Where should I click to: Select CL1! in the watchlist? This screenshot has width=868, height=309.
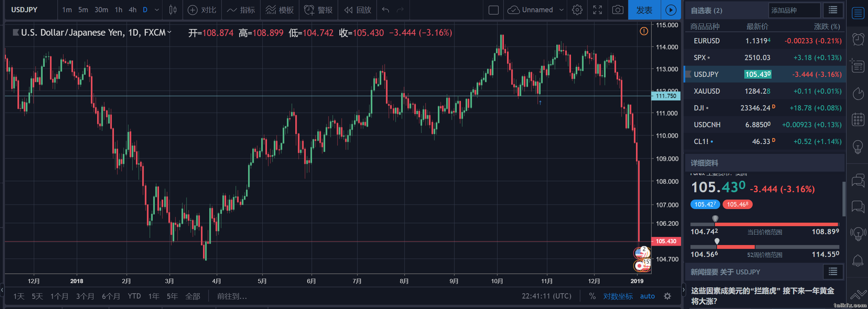tap(765, 142)
